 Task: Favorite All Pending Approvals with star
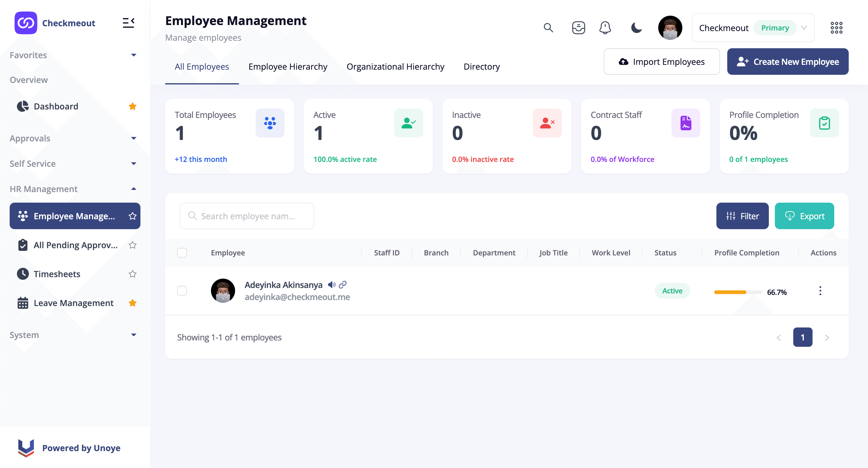coord(132,245)
